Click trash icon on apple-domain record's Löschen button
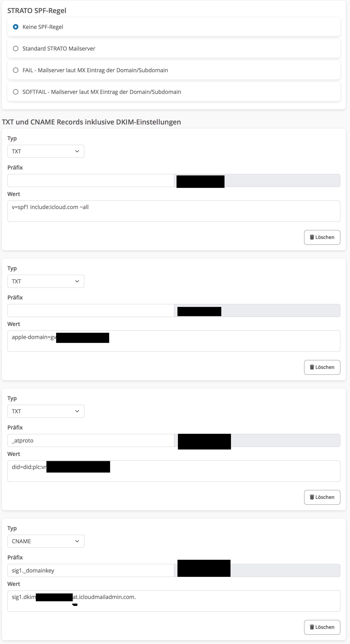 point(312,367)
